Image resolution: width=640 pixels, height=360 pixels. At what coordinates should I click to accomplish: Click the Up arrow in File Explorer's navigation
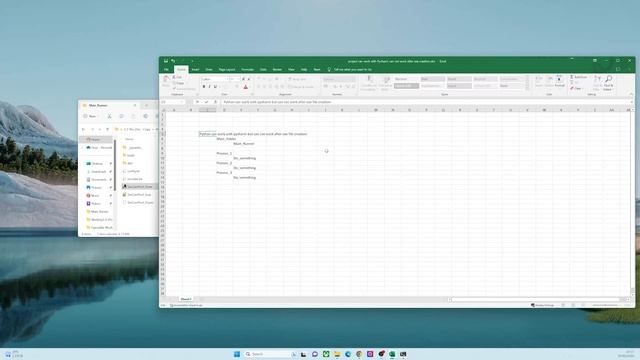[x=107, y=129]
